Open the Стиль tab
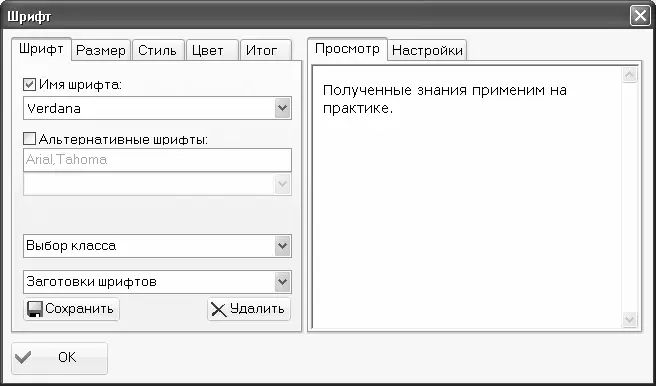 (158, 51)
